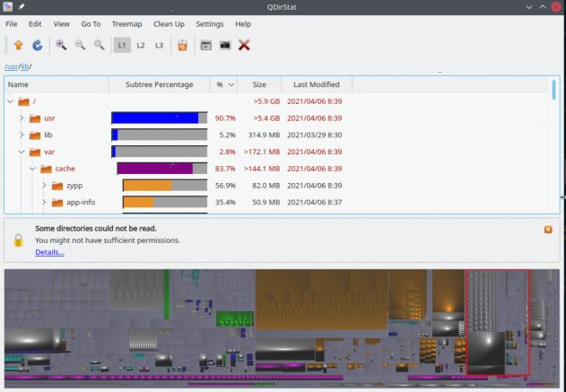Sort by Size column header
Screen dimensions: 566x392
click(259, 84)
